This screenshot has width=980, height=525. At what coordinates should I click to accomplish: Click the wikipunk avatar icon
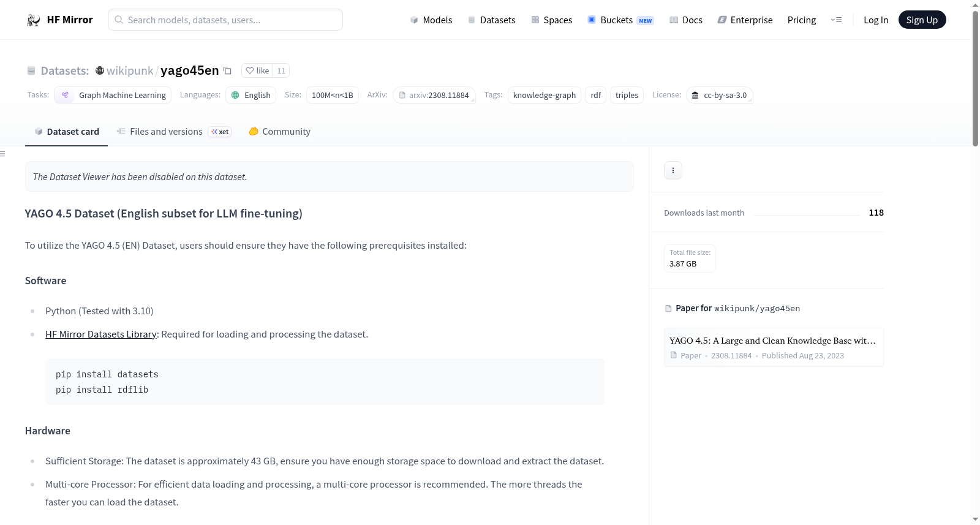click(x=100, y=70)
